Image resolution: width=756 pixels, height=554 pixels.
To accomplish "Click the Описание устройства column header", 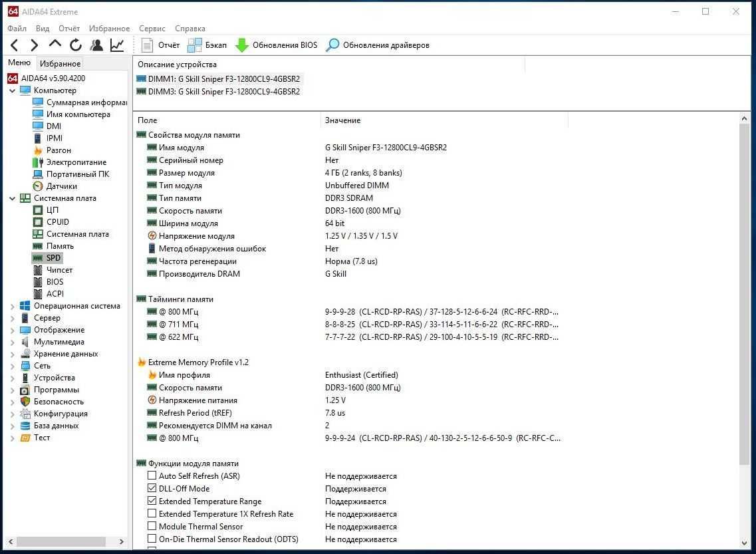I will [x=329, y=64].
